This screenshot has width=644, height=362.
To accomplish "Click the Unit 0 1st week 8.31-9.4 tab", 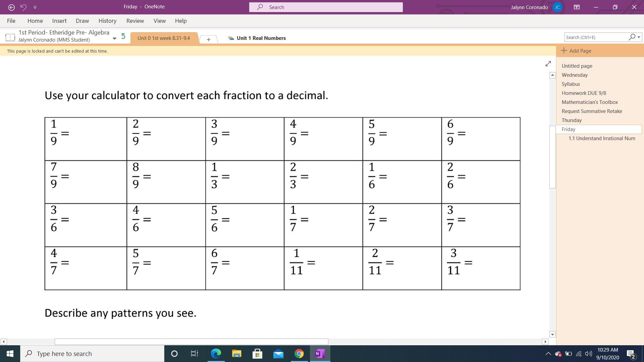I will point(163,38).
